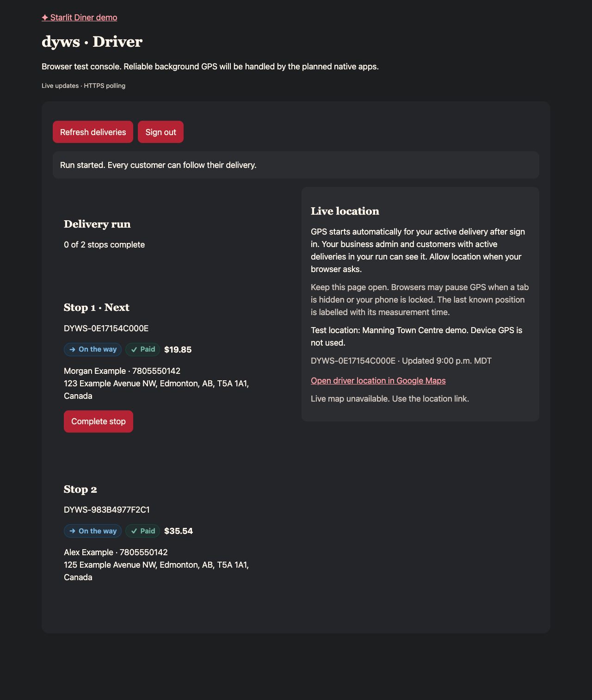Click Stop 1 Paid checkmark icon
The width and height of the screenshot is (592, 700).
(134, 350)
